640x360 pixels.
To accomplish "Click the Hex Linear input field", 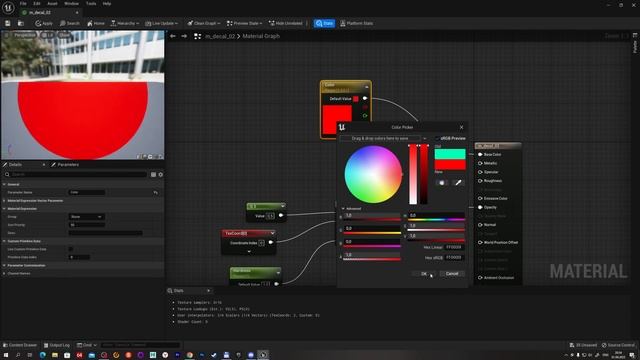I will pos(454,247).
